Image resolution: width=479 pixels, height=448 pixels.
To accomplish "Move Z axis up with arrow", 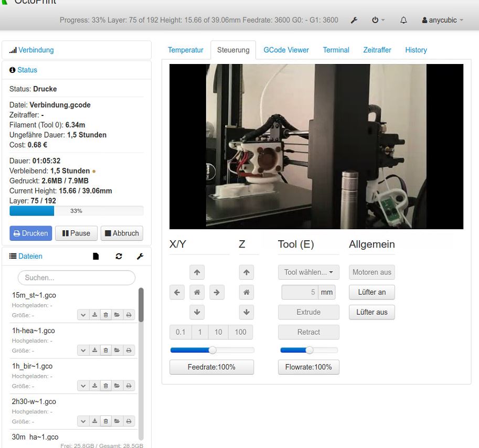I will (x=247, y=272).
